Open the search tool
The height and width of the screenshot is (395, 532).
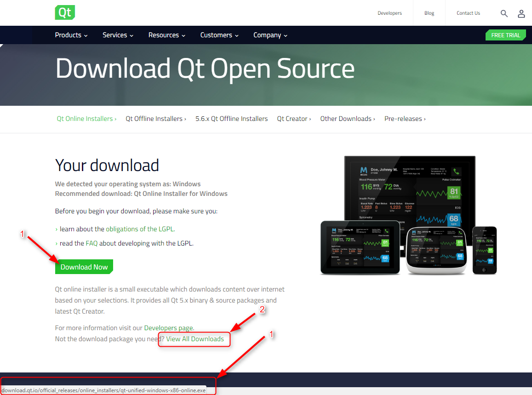(x=504, y=13)
